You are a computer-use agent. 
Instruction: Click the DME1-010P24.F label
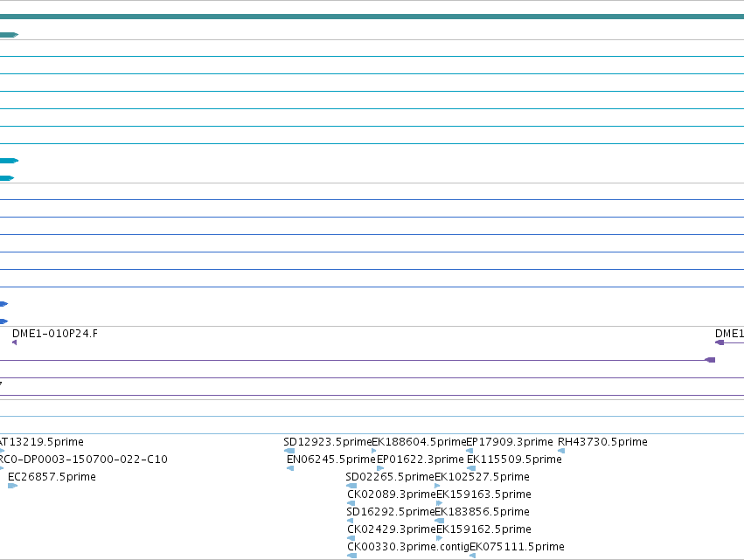click(x=55, y=334)
